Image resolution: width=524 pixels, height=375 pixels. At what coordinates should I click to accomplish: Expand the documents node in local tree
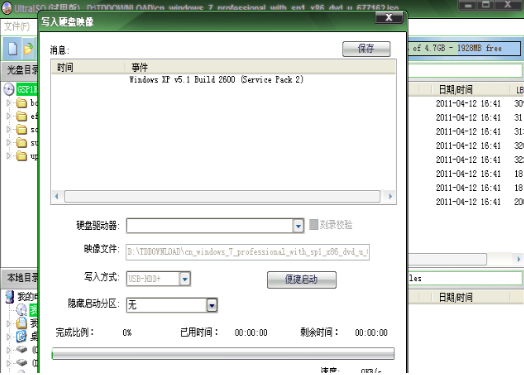pyautogui.click(x=9, y=323)
